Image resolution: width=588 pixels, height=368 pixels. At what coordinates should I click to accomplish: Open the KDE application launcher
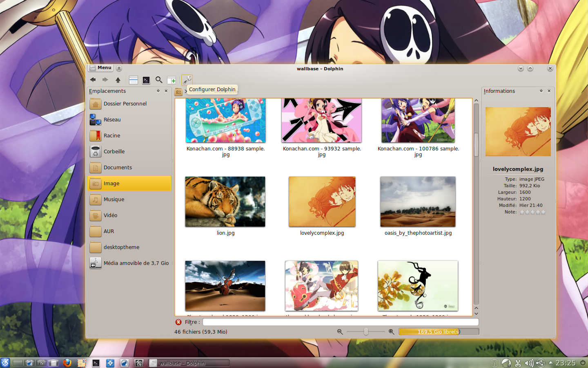5,363
